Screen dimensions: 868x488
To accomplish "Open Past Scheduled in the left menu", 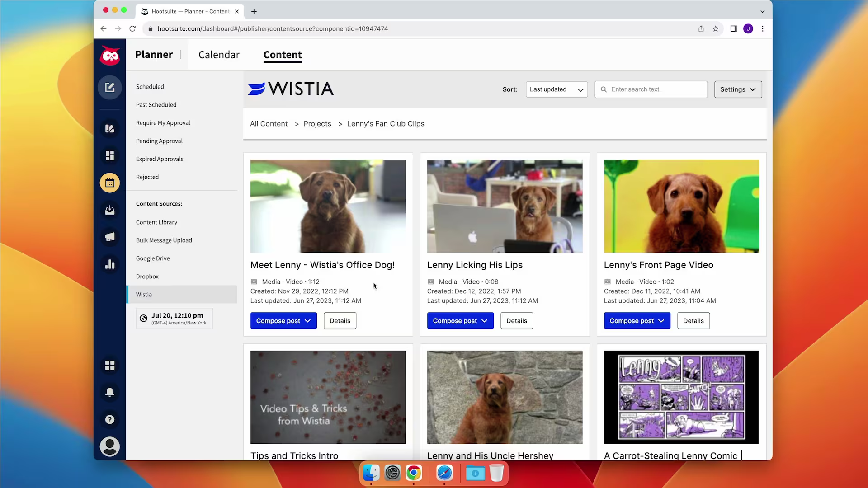I will pyautogui.click(x=156, y=105).
